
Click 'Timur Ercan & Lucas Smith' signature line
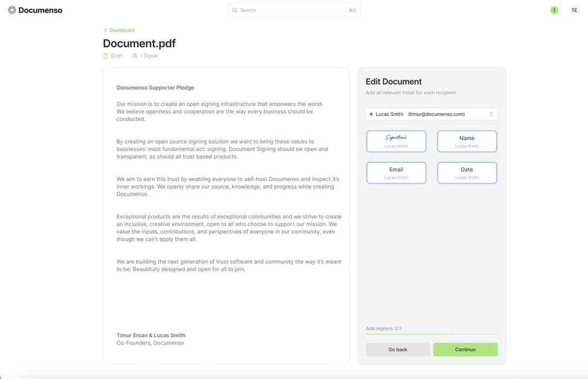(151, 335)
